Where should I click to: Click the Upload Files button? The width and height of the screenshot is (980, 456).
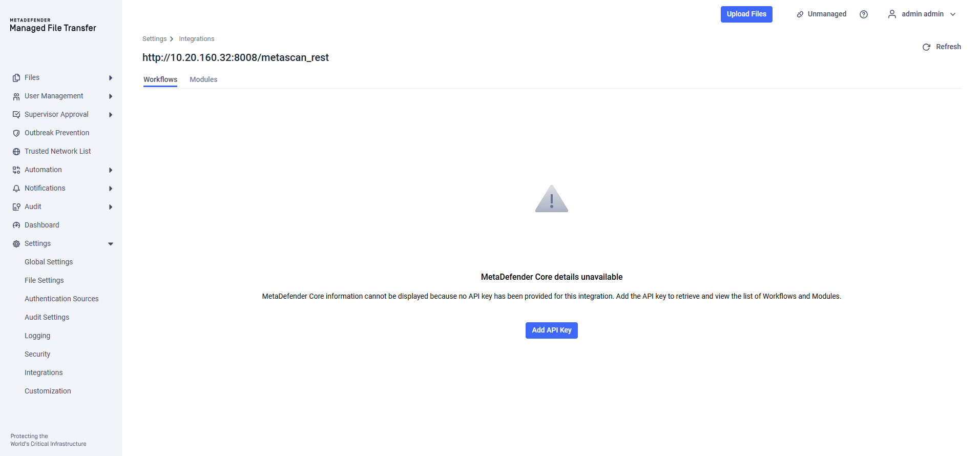point(746,14)
